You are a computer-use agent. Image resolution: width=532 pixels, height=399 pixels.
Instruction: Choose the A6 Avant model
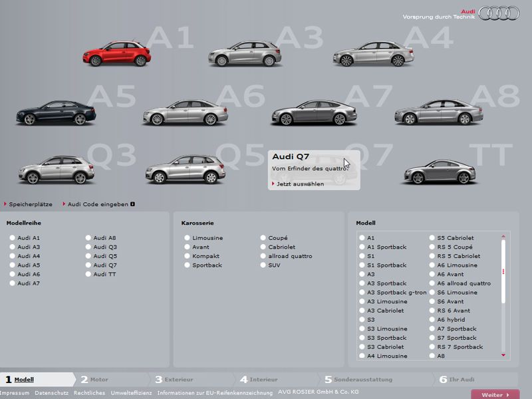432,274
